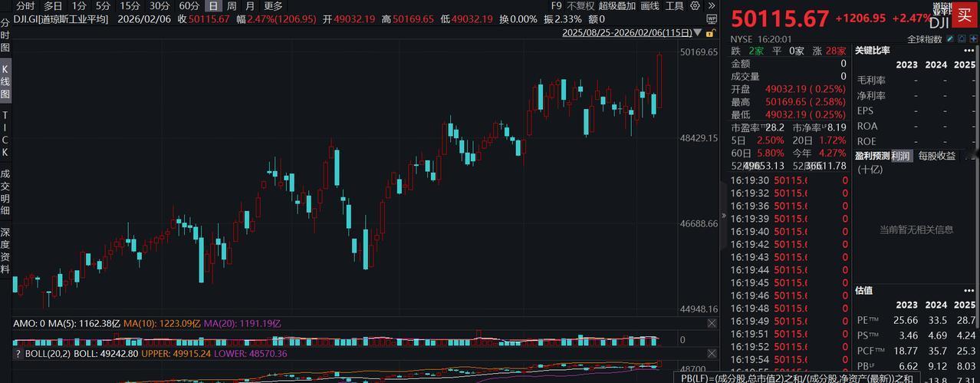
Task: Click the PCF row in 估值 table
Action: [916, 350]
